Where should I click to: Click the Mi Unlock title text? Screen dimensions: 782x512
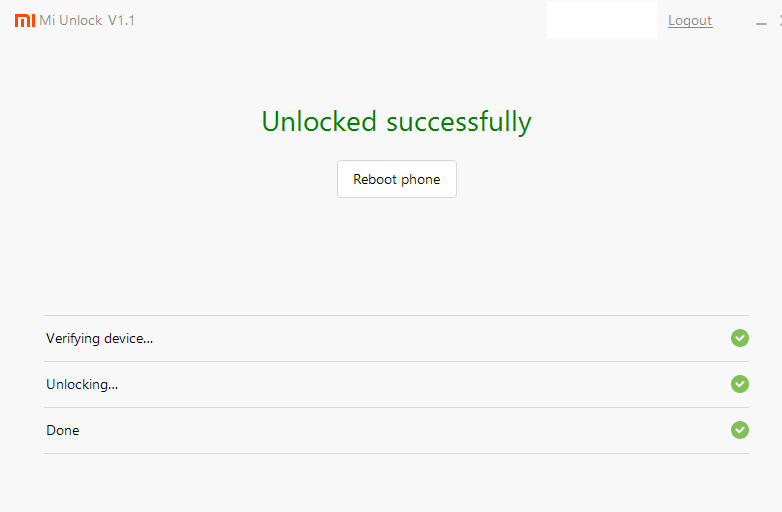71,20
